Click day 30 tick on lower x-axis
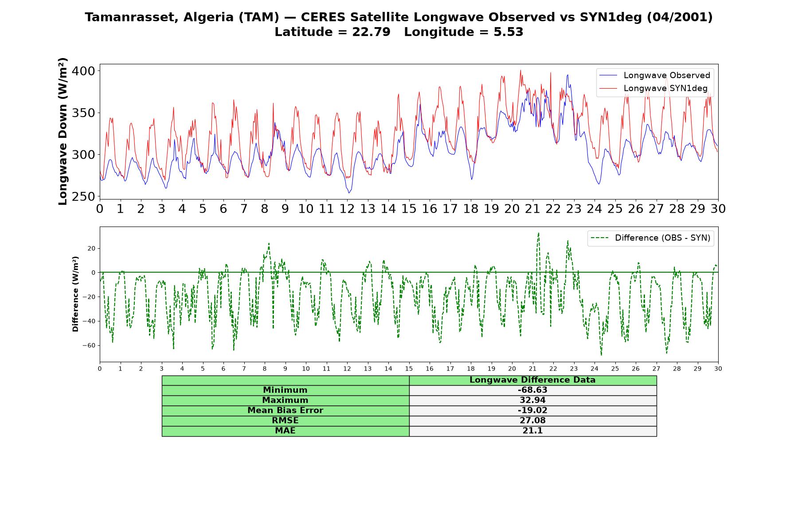This screenshot has height=532, width=798. click(718, 369)
